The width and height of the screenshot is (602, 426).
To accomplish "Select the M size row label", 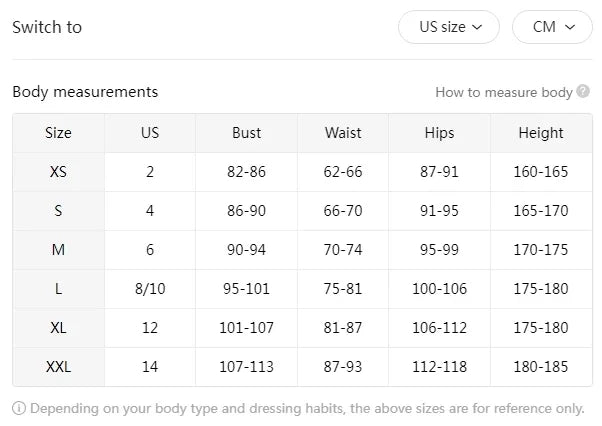I will click(58, 250).
